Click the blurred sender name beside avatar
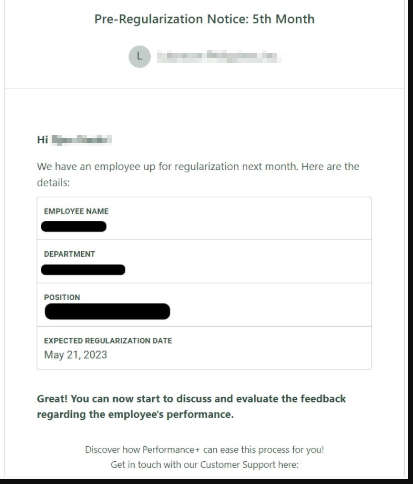The height and width of the screenshot is (484, 413). 219,57
